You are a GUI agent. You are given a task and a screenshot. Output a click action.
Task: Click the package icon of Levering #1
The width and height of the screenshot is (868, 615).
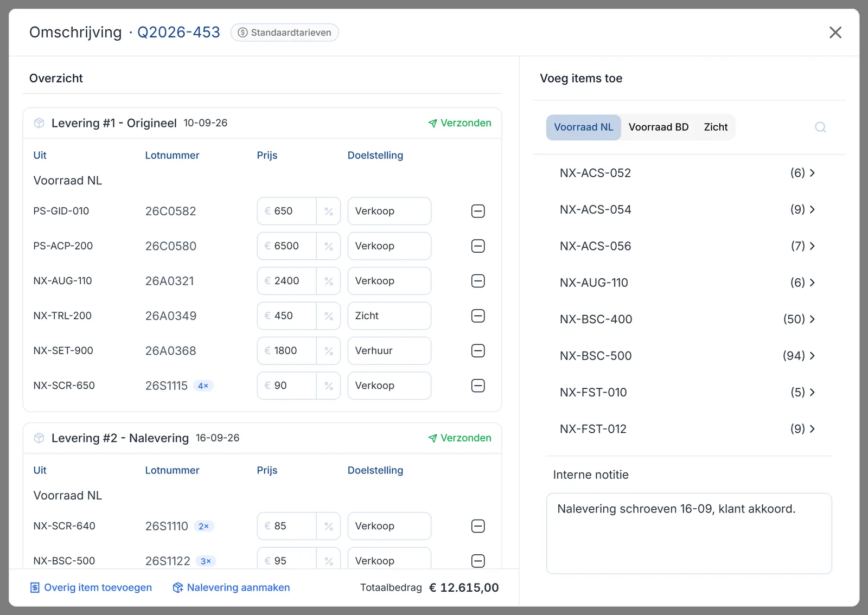pyautogui.click(x=39, y=123)
